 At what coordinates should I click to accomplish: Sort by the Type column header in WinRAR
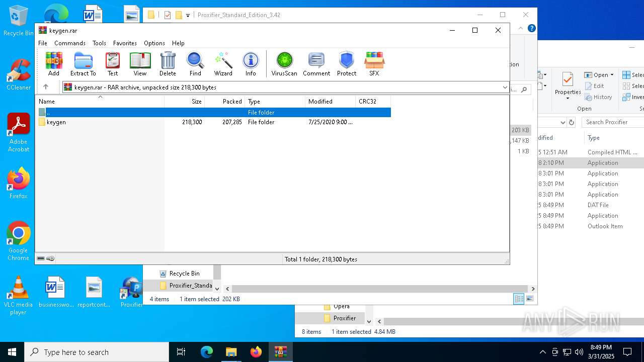pos(275,102)
